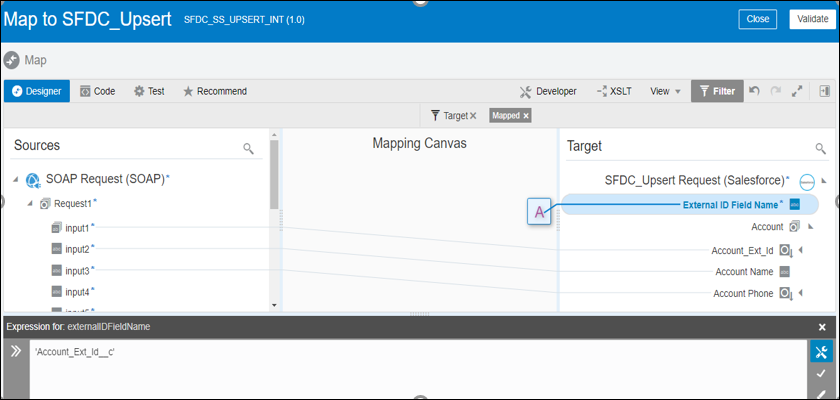The width and height of the screenshot is (840, 400).
Task: Click the Mapping Canvas heading
Action: (x=419, y=143)
